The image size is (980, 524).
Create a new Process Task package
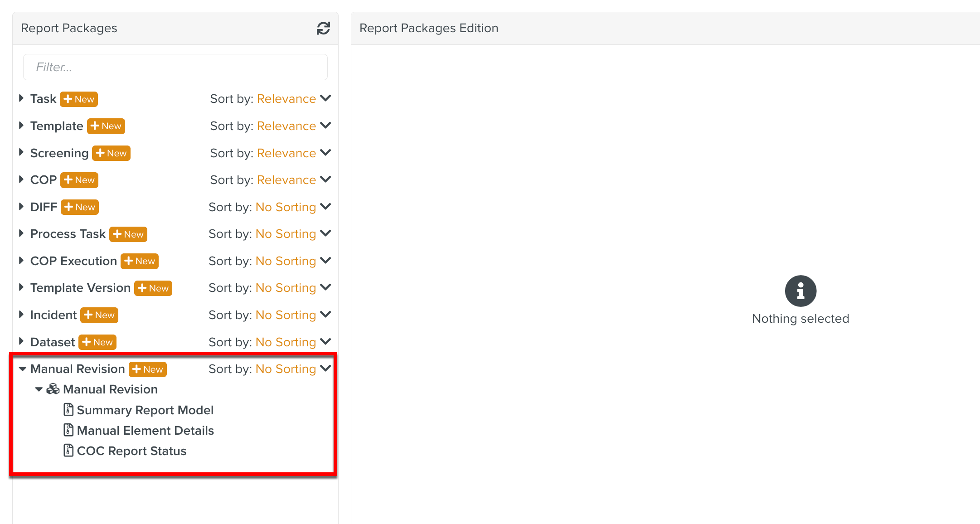coord(128,234)
